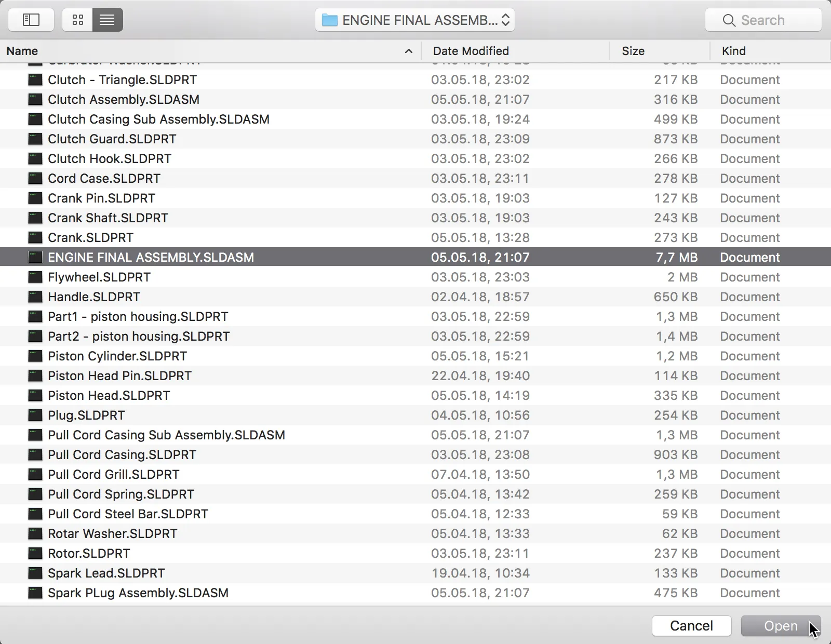Click date '19.04.18, 10:34' cell
Image resolution: width=831 pixels, height=644 pixels.
coord(480,573)
